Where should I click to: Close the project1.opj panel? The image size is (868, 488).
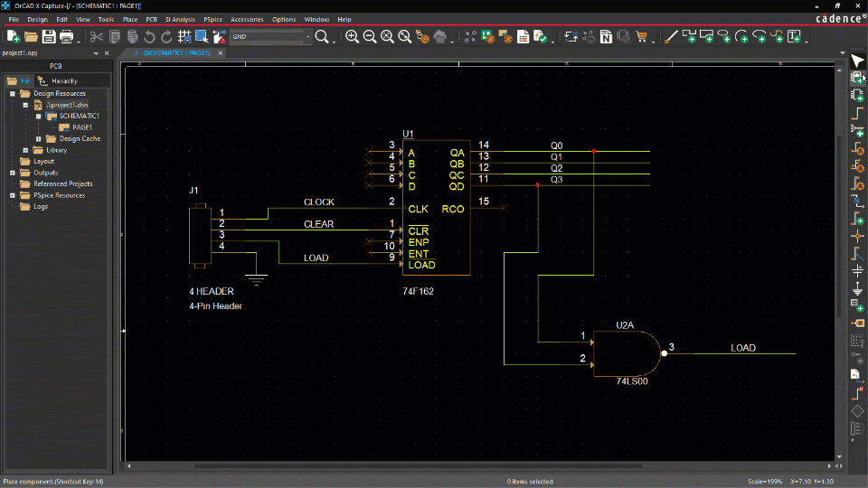pyautogui.click(x=107, y=53)
